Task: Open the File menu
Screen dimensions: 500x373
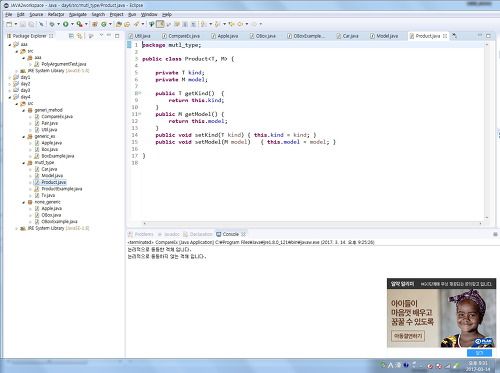Action: 9,14
